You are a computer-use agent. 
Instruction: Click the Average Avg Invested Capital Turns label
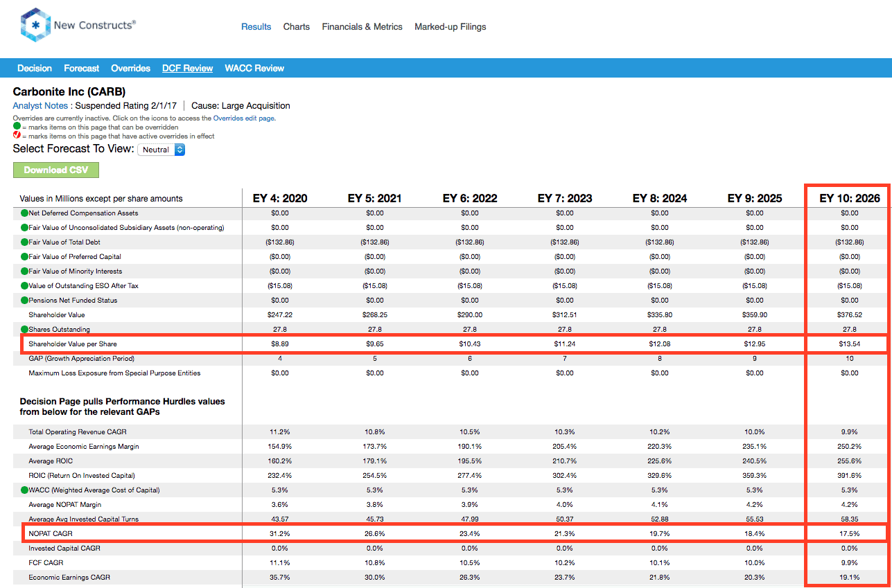point(84,519)
